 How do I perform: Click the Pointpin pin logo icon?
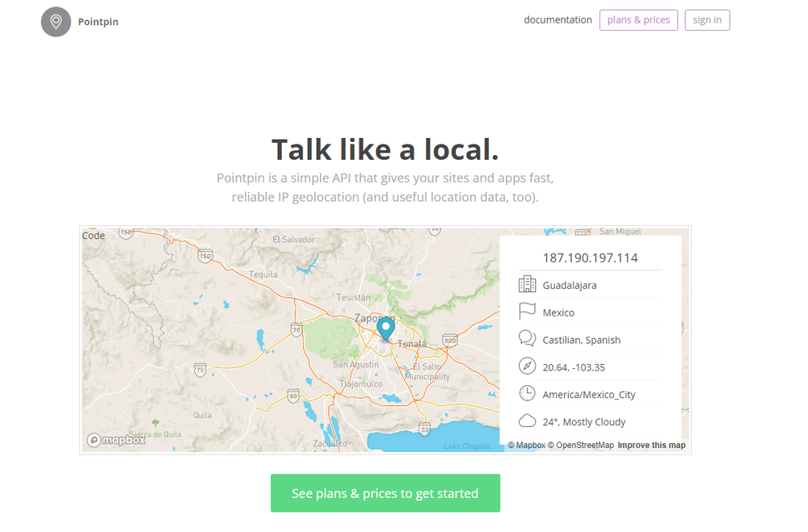coord(57,22)
